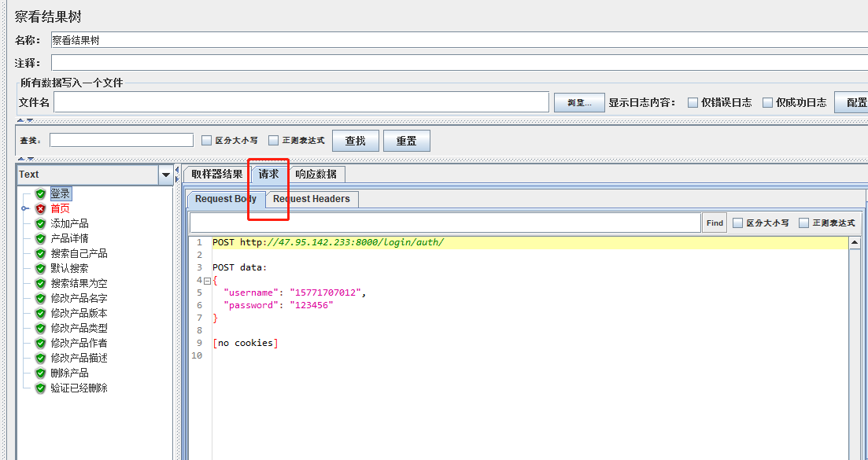Click success icon next to 搜索自己产品
868x460 pixels.
click(x=40, y=254)
